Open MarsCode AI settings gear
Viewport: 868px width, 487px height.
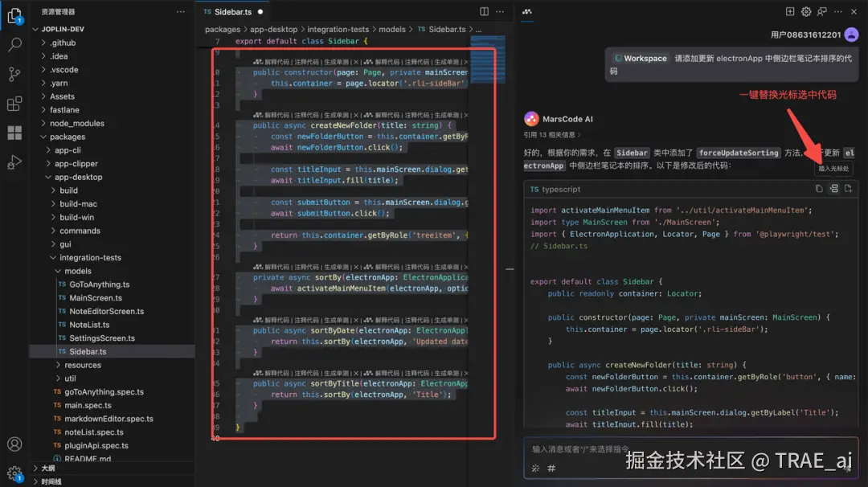807,11
